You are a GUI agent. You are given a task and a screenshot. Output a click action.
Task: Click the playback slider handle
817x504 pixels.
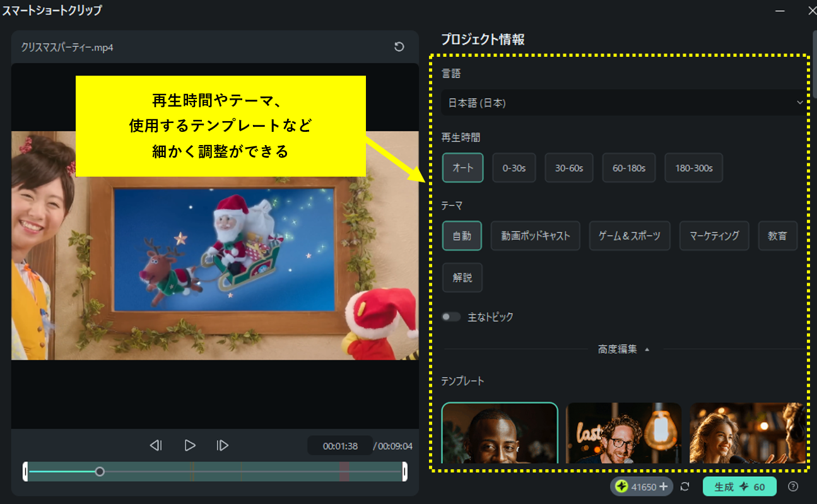(100, 471)
